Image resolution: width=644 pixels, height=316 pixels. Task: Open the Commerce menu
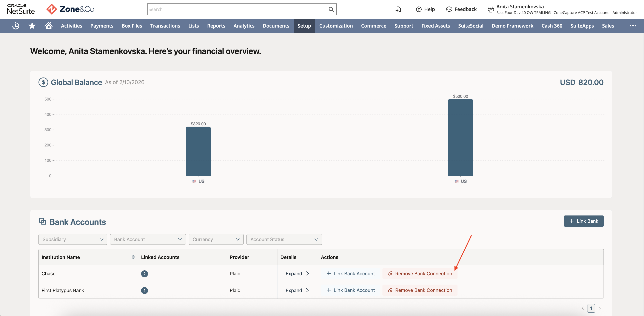click(373, 26)
